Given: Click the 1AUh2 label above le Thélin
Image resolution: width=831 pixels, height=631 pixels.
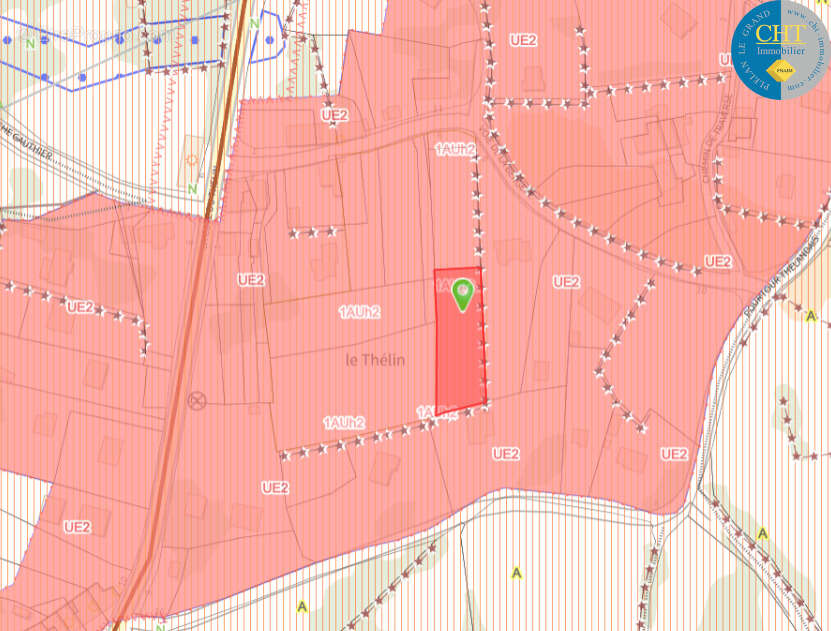Looking at the screenshot, I should tap(360, 312).
